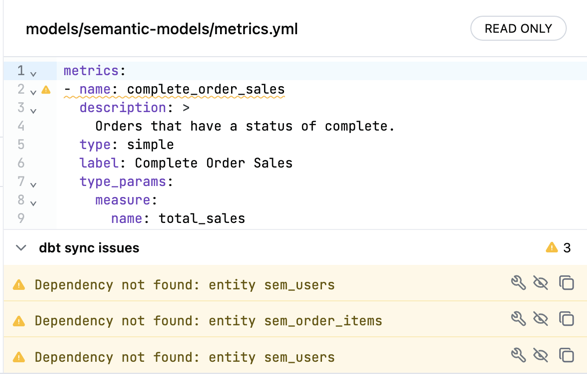587x374 pixels.
Task: Click the 'dbt sync issues' heading text
Action: [89, 248]
